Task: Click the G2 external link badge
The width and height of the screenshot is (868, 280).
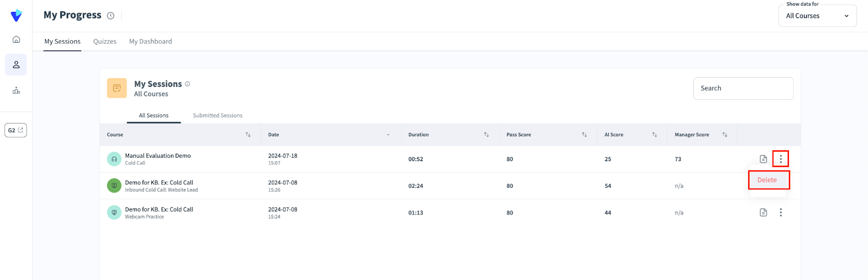Action: (16, 130)
